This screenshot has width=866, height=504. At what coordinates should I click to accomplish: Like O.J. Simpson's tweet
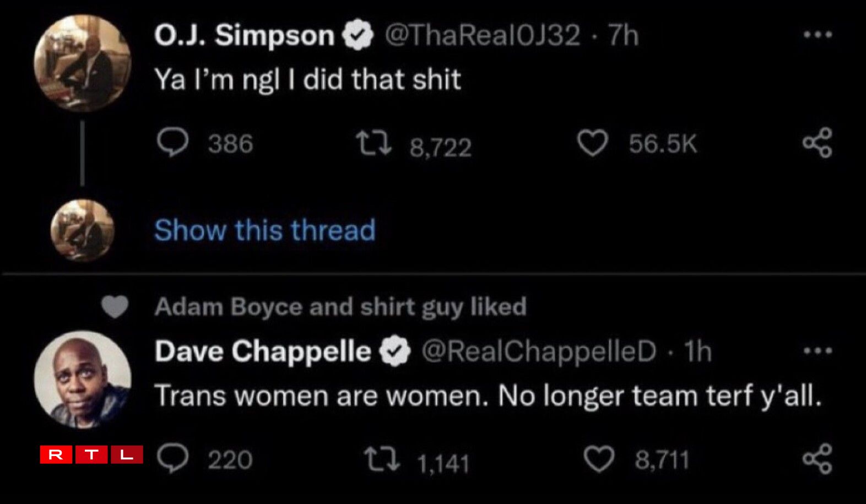point(592,143)
